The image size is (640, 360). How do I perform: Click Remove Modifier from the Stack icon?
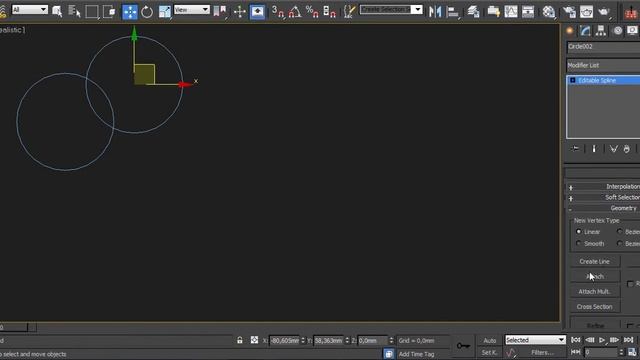click(627, 149)
